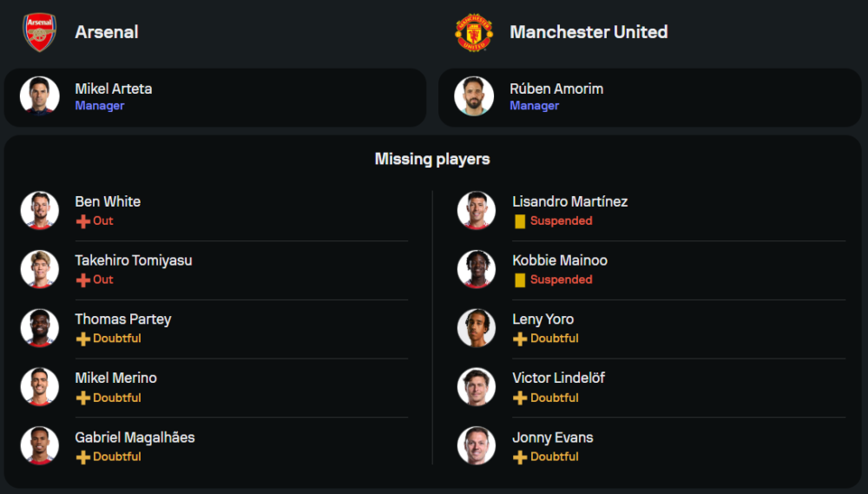Click Ben White's red injury cross icon
The image size is (868, 494).
tap(83, 221)
